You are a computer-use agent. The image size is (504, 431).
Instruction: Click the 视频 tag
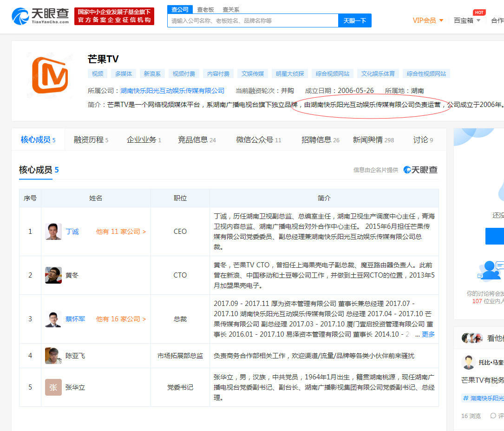98,73
